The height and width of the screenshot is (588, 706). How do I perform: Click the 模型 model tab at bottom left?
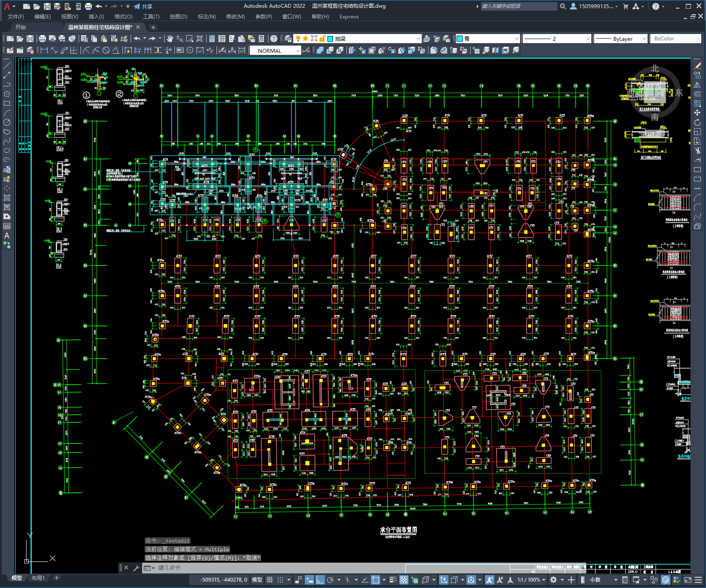(x=17, y=578)
